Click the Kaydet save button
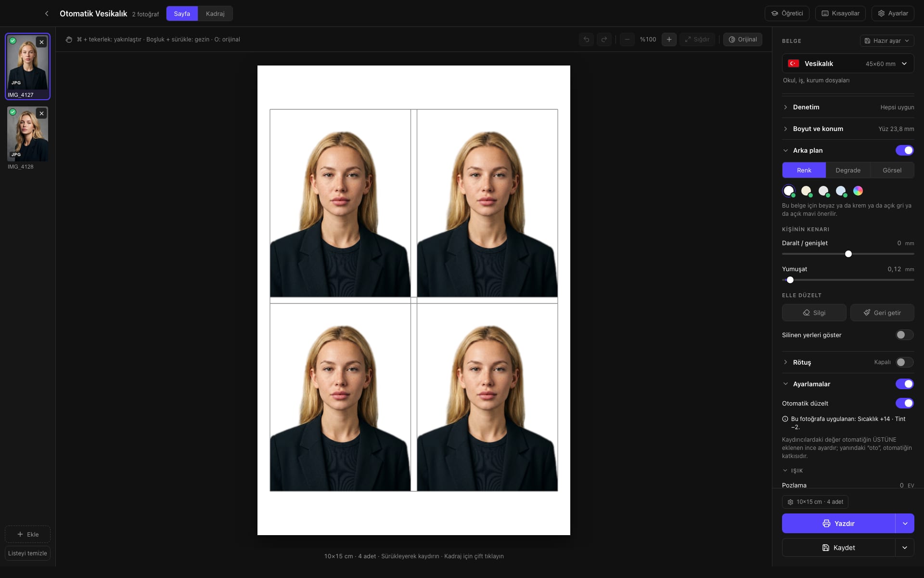 click(838, 548)
